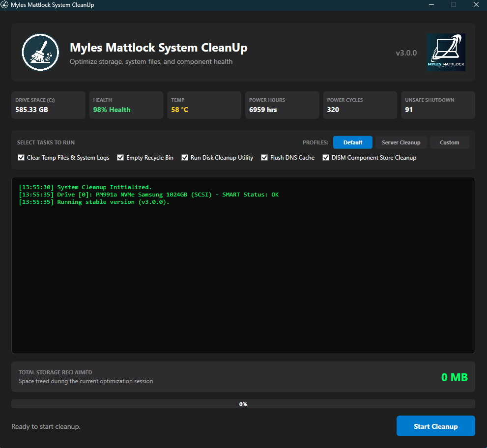
Task: Minimize the CleanUp window
Action: tap(431, 4)
